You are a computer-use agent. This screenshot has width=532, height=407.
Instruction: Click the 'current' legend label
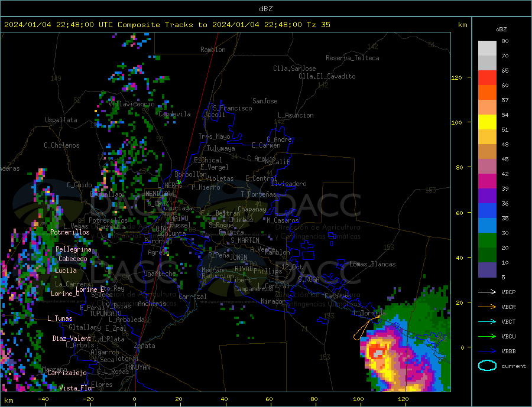(514, 366)
